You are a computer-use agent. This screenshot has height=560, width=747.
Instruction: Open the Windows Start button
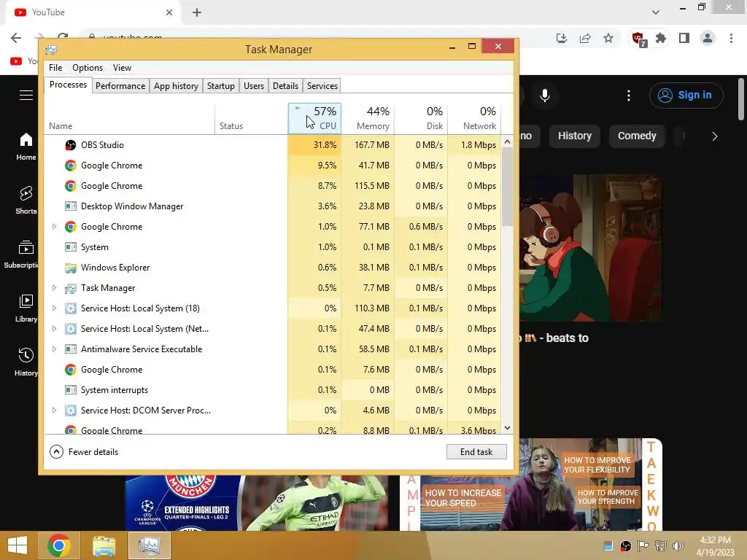point(18,545)
